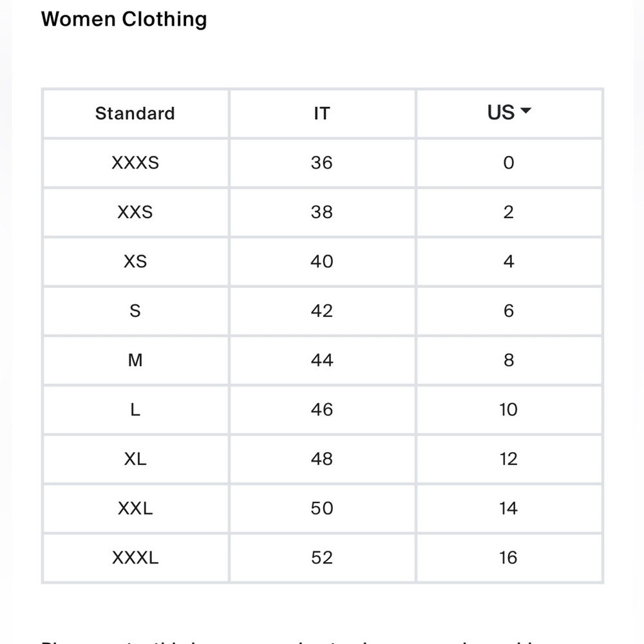
Task: Click the dropdown arrow next to US
Action: point(526,111)
